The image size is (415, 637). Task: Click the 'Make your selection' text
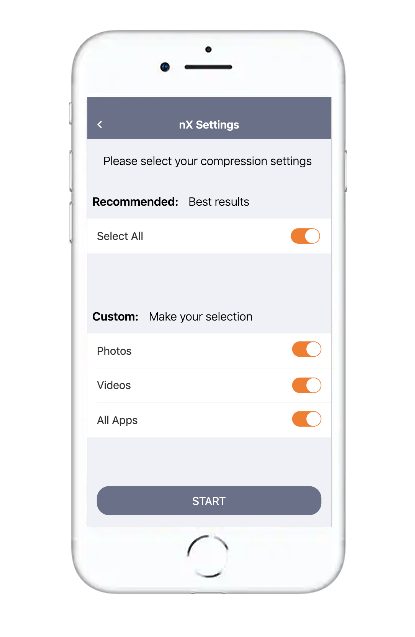[201, 316]
